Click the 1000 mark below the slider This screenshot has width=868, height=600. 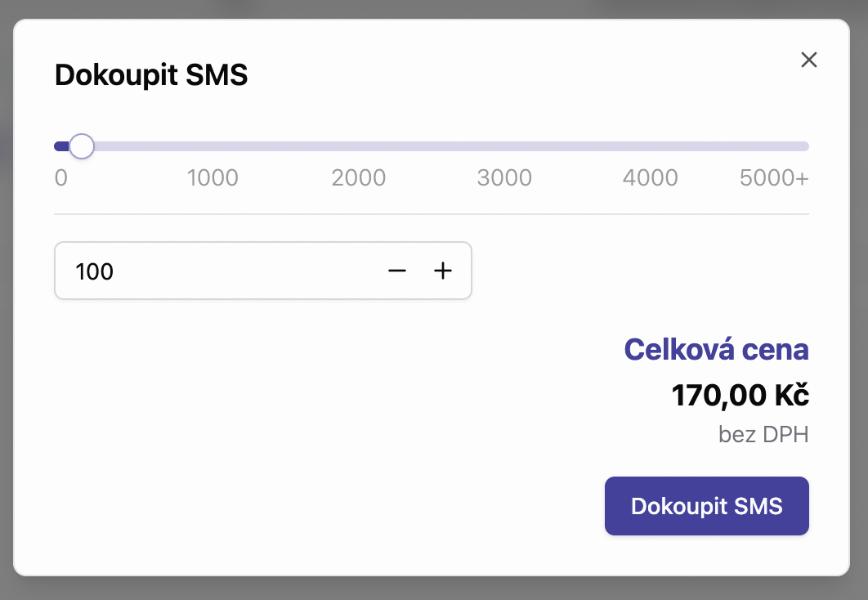(x=213, y=177)
